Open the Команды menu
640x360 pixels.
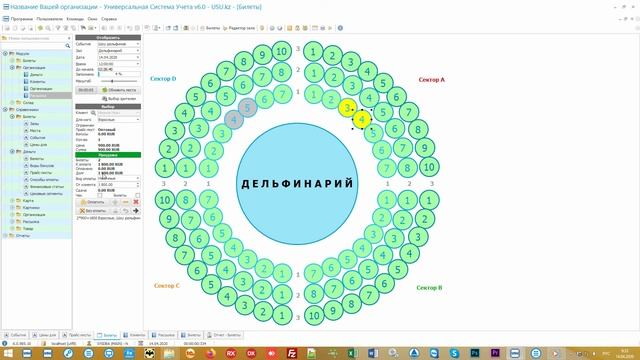tap(75, 19)
